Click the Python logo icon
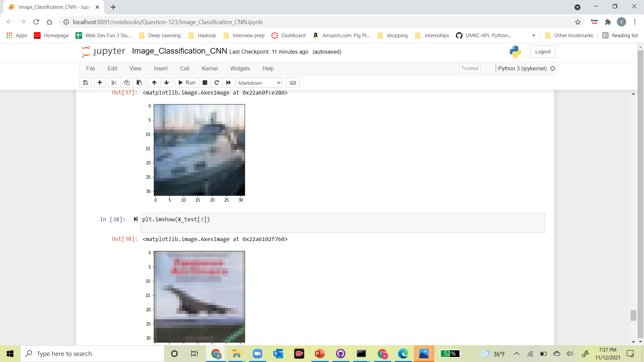The height and width of the screenshot is (362, 644). click(x=515, y=52)
